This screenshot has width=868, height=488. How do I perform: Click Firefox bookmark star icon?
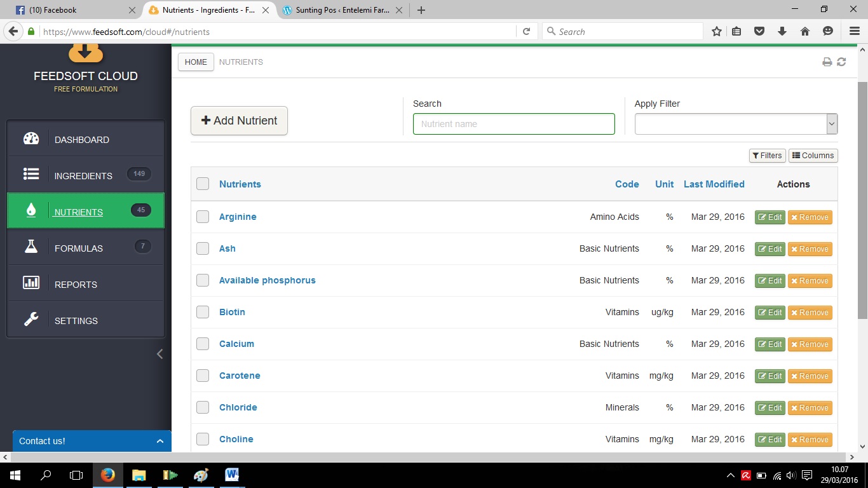(x=717, y=31)
